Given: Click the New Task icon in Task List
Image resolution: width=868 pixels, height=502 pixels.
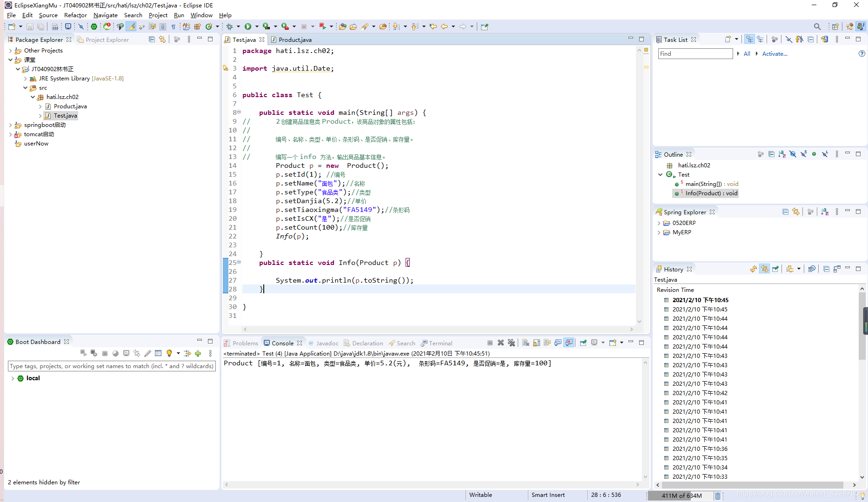Looking at the screenshot, I should (728, 40).
